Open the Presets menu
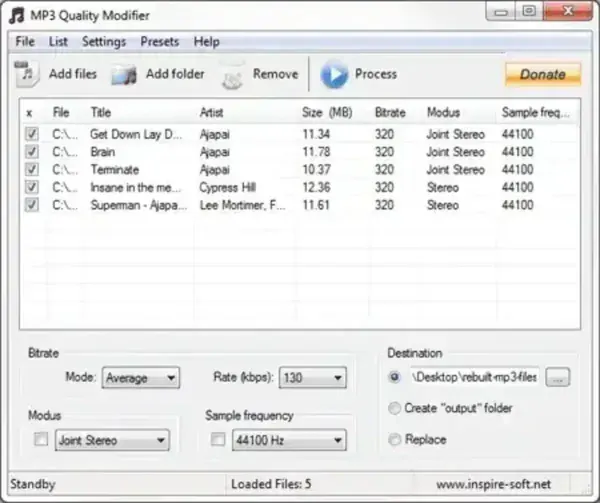 pos(160,41)
